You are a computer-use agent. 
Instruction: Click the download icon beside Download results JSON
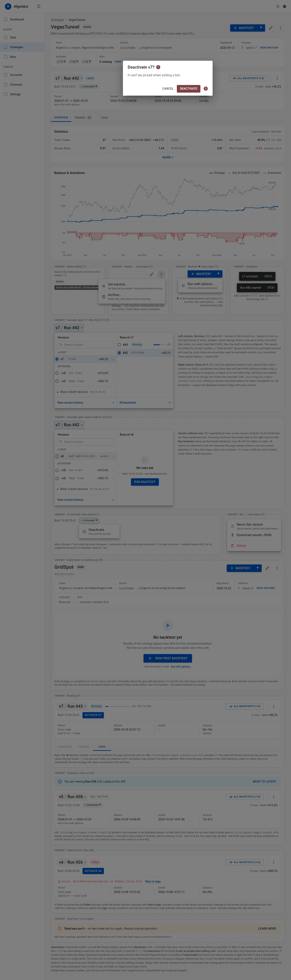(x=232, y=535)
